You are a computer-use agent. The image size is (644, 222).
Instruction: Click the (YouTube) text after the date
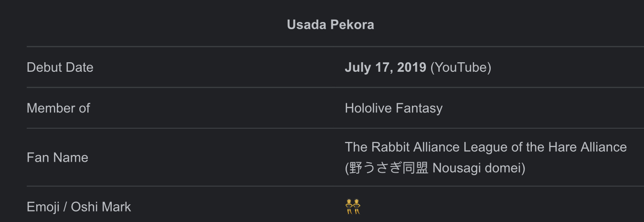point(461,67)
